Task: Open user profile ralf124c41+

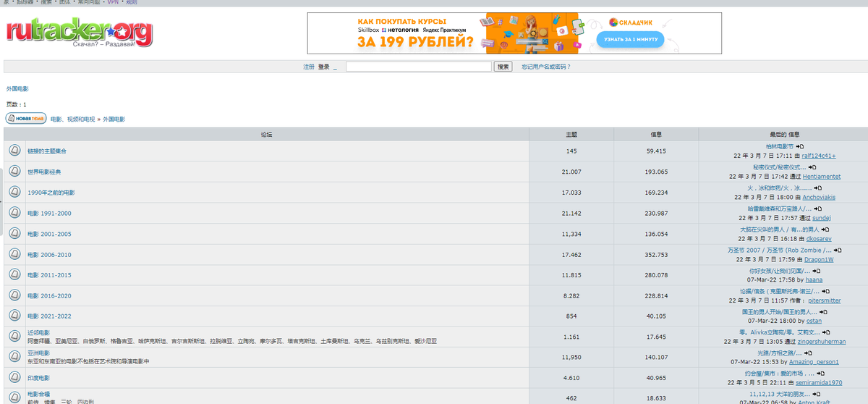Action: pyautogui.click(x=819, y=156)
